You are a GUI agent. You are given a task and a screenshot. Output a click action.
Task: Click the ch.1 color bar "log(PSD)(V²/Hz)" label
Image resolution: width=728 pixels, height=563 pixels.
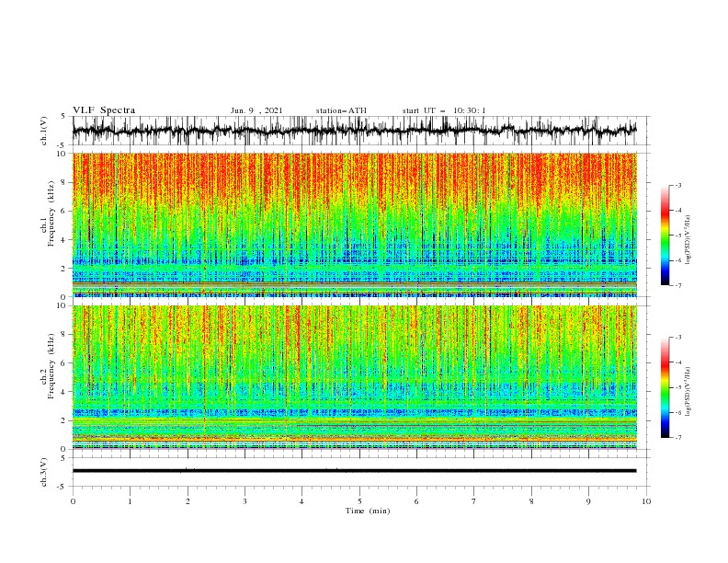coord(688,240)
